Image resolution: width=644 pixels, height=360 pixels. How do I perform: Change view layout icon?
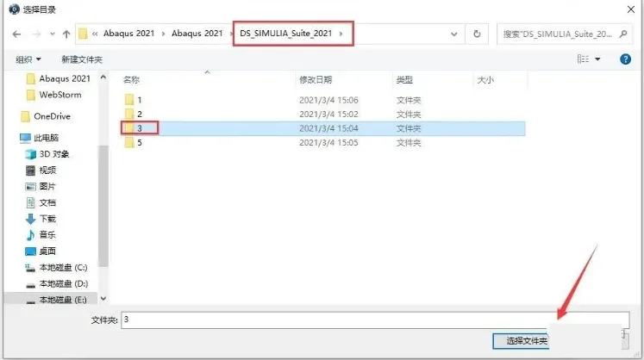pyautogui.click(x=583, y=59)
